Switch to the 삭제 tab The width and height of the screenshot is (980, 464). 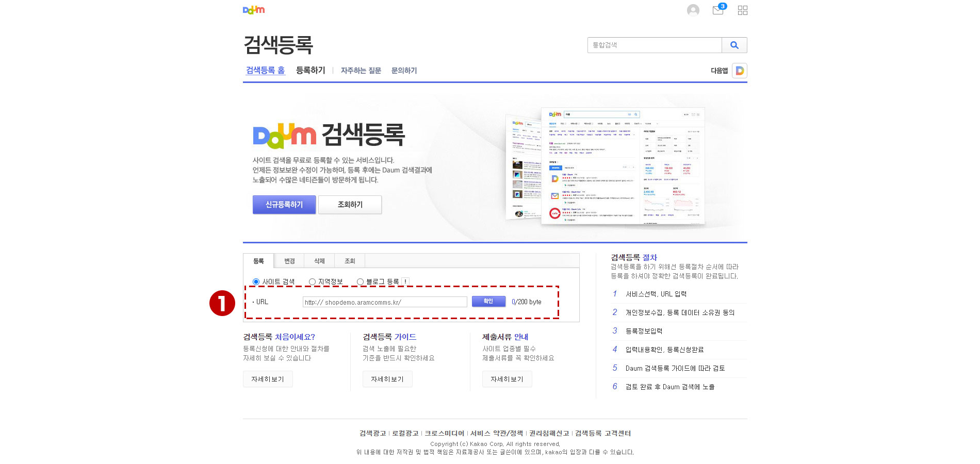click(320, 261)
